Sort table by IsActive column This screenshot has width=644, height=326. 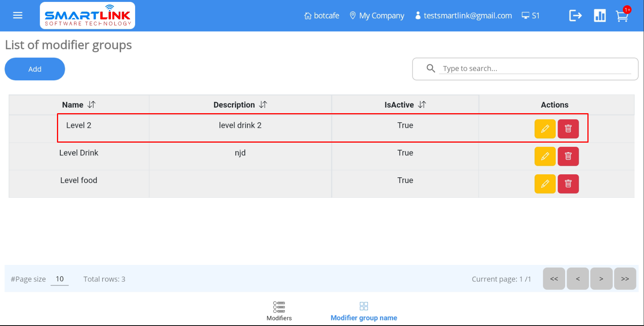tap(422, 105)
